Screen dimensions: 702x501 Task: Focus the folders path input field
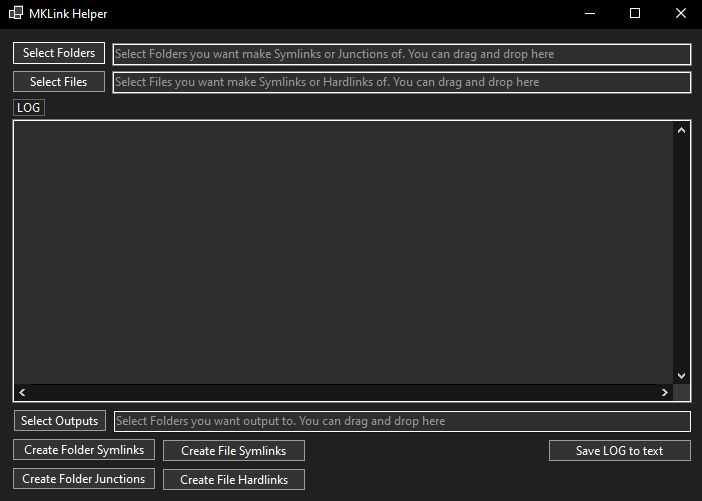click(402, 54)
